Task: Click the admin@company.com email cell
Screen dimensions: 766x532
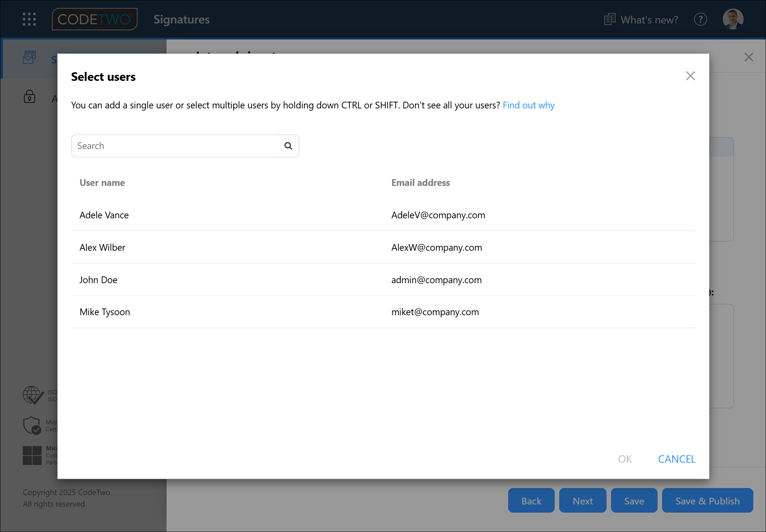Action: (436, 280)
